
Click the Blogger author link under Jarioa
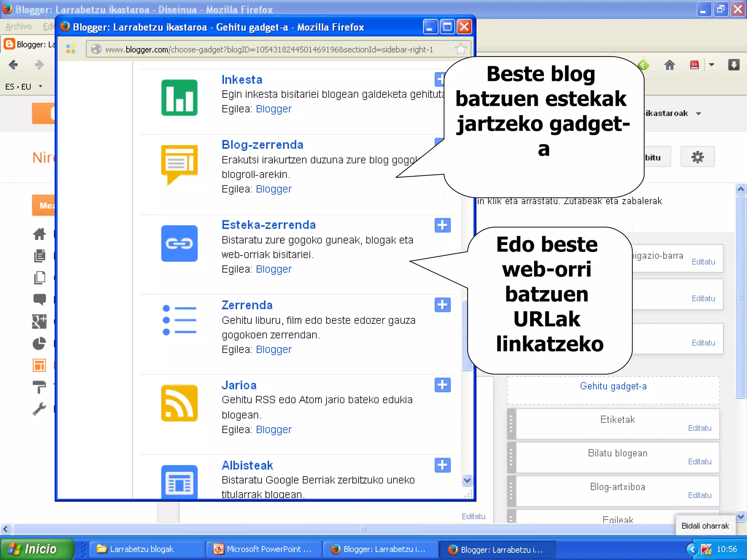274,430
